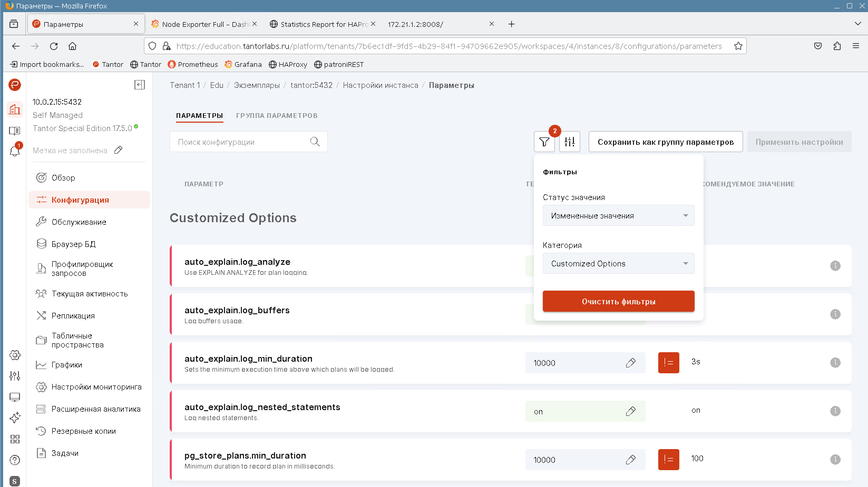Click Очистить фильтры button
Image resolution: width=868 pixels, height=487 pixels.
(618, 302)
